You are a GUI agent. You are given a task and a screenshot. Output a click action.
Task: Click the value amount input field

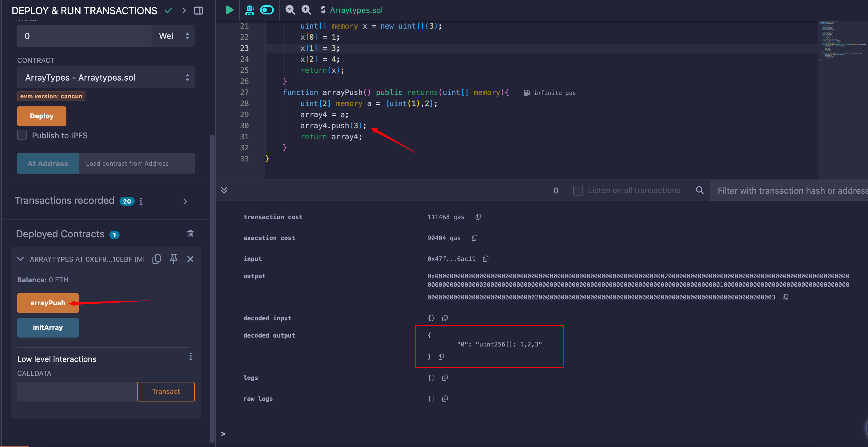pyautogui.click(x=84, y=36)
